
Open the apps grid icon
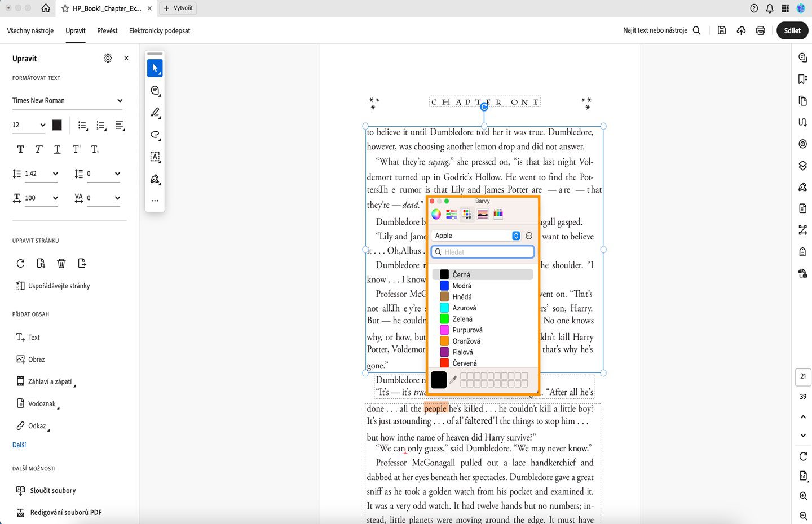785,8
